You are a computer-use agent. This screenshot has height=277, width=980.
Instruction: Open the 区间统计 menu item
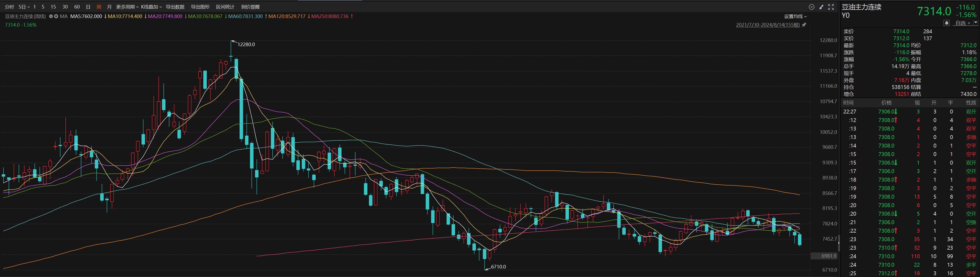click(225, 7)
